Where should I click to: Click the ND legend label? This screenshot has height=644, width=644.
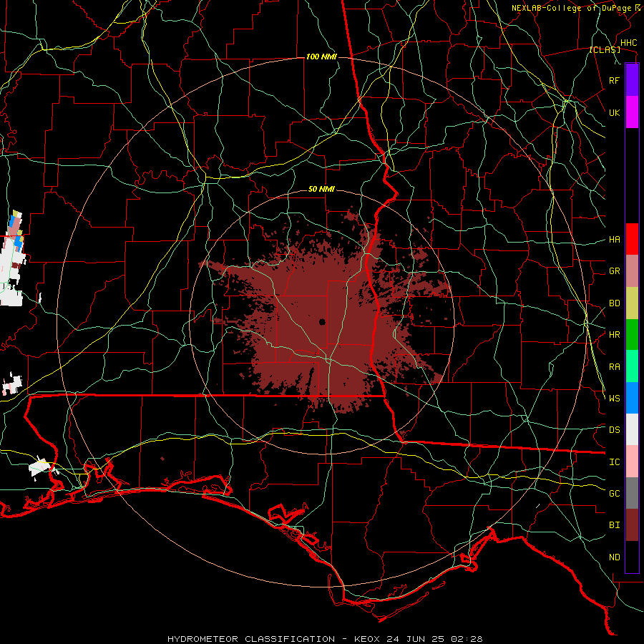615,557
